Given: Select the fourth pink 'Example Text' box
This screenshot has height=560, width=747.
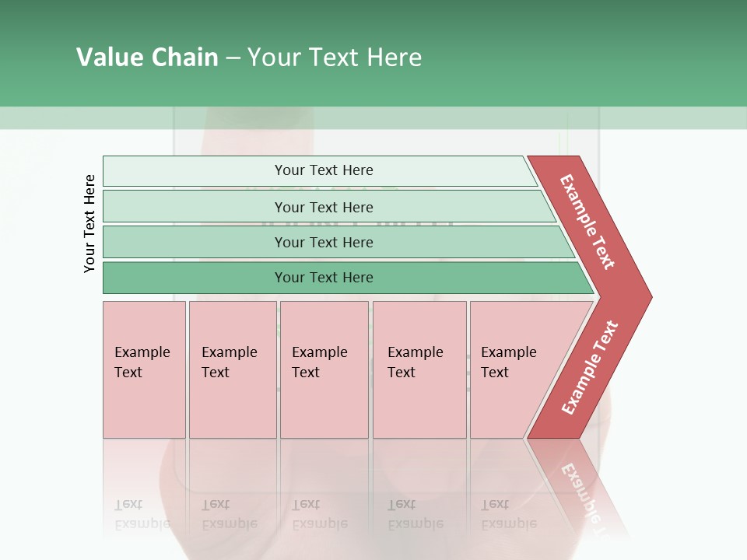Looking at the screenshot, I should (x=419, y=369).
